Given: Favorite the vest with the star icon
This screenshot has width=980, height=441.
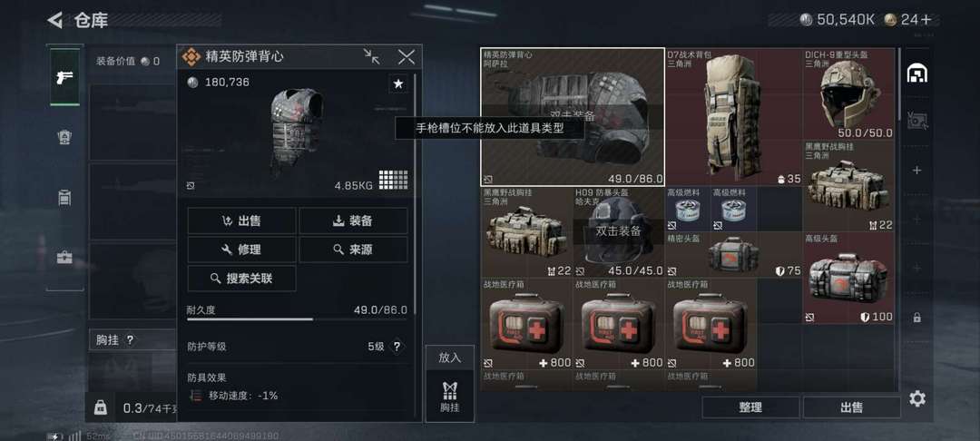Looking at the screenshot, I should click(398, 83).
